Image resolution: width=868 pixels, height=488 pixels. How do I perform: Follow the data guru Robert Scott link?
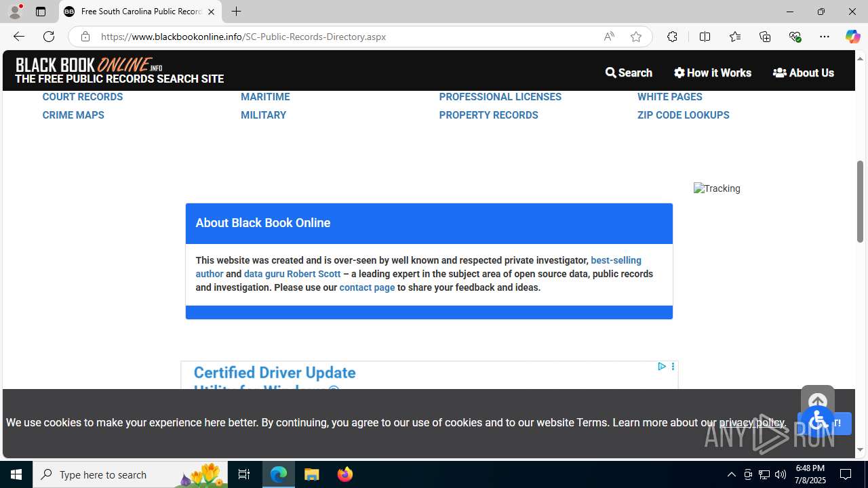click(x=292, y=274)
